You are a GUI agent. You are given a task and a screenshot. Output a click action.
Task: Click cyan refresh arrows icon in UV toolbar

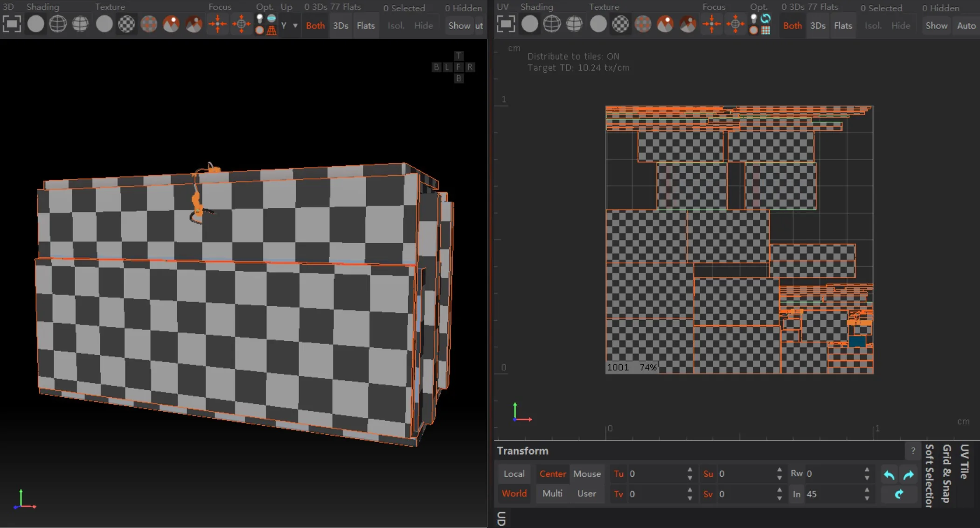point(765,19)
